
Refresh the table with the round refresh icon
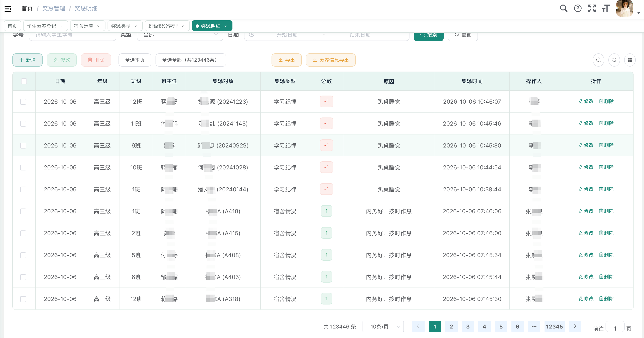[x=614, y=60]
